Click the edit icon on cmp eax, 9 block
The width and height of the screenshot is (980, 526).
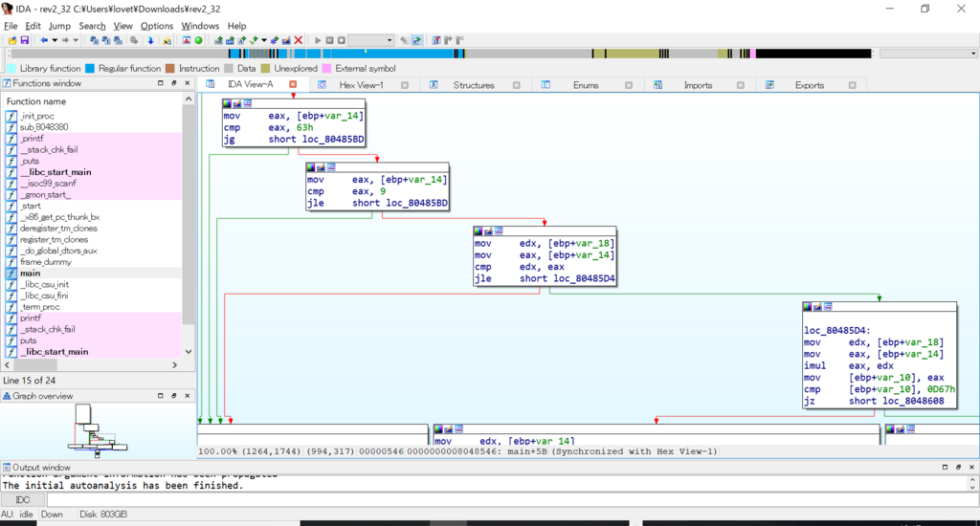321,167
